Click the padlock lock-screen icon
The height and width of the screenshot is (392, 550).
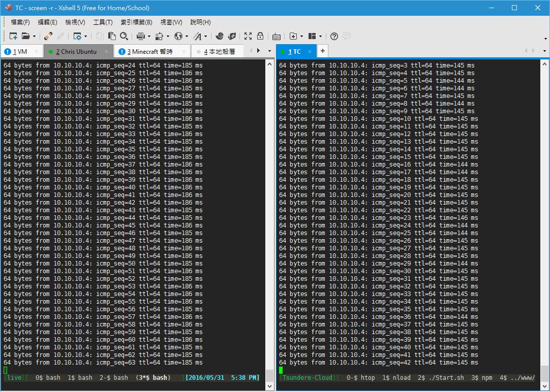tap(260, 36)
